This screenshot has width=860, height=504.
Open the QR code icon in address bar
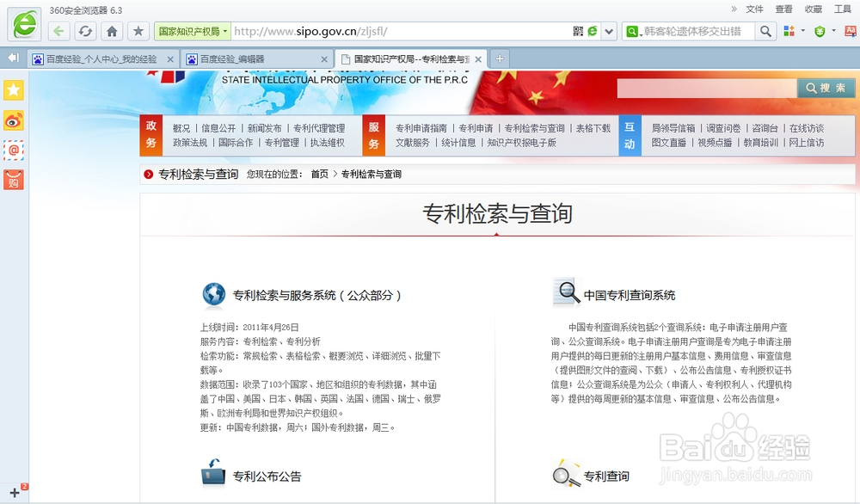(578, 31)
